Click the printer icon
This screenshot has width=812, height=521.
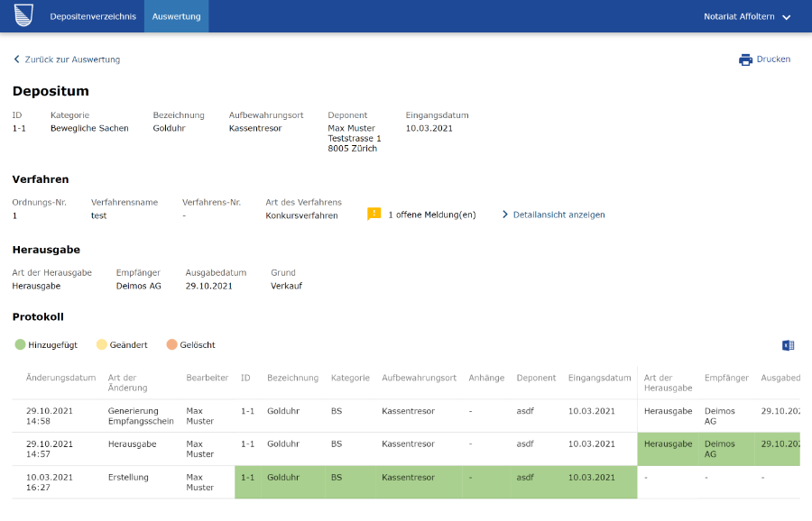(745, 59)
